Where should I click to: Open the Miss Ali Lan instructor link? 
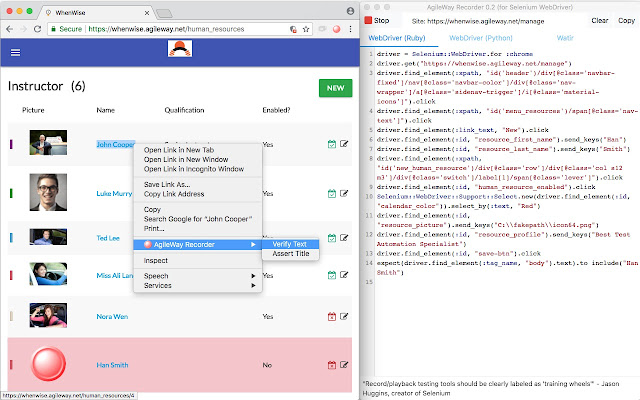pos(115,276)
